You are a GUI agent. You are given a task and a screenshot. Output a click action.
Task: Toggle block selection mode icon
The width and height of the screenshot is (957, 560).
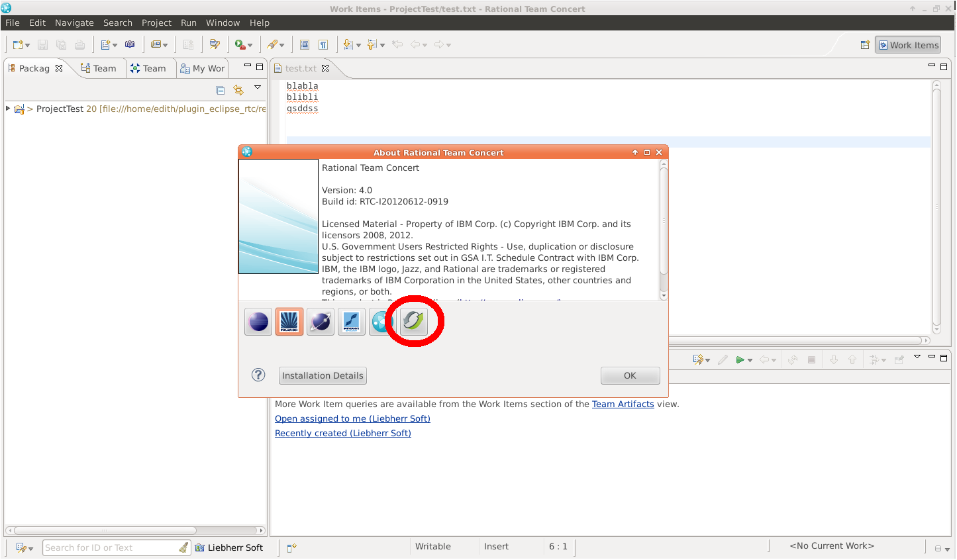pyautogui.click(x=305, y=45)
